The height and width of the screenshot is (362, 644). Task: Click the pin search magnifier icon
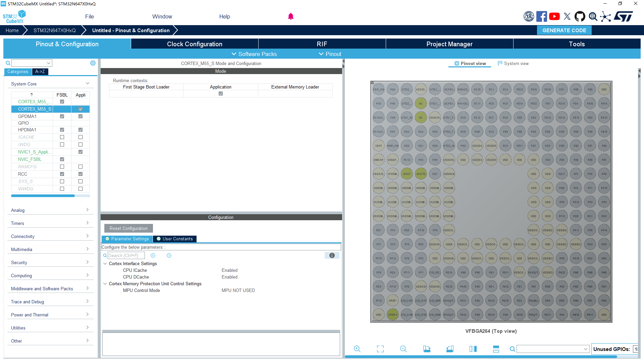513,349
